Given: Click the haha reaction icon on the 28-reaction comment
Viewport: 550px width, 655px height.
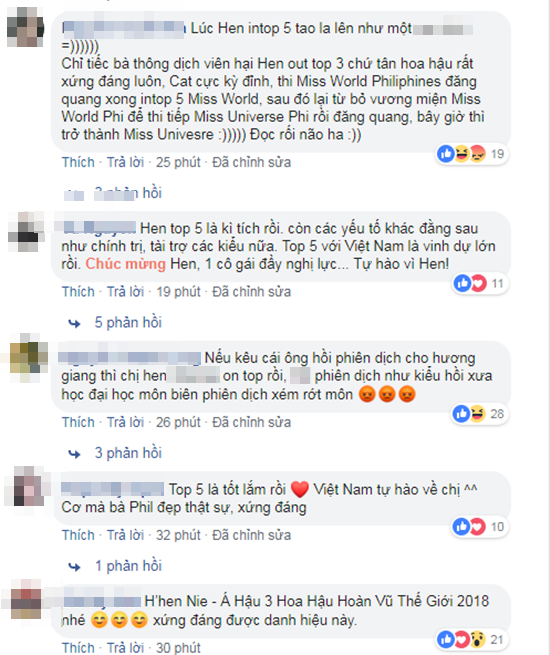Looking at the screenshot, I should [x=477, y=414].
